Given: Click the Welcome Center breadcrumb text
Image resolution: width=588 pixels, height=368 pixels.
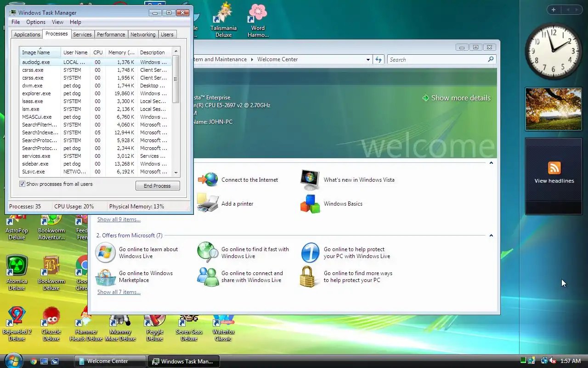Looking at the screenshot, I should coord(277,59).
